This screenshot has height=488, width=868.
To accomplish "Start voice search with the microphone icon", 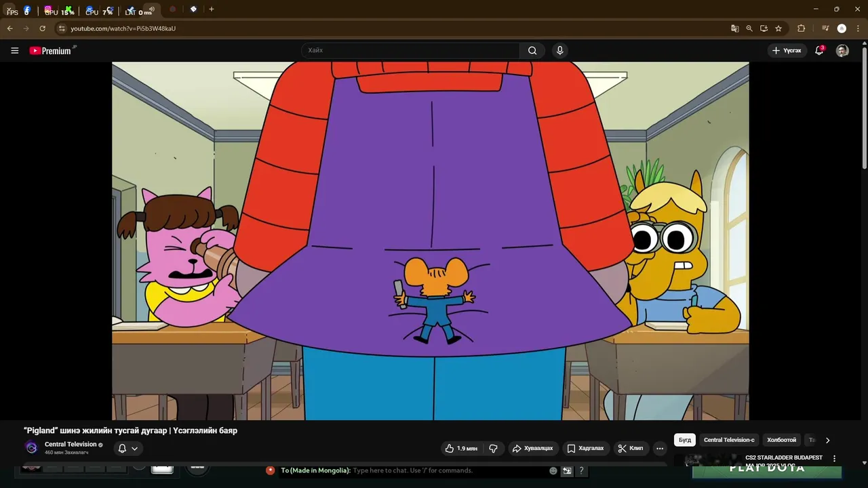I will coord(559,50).
